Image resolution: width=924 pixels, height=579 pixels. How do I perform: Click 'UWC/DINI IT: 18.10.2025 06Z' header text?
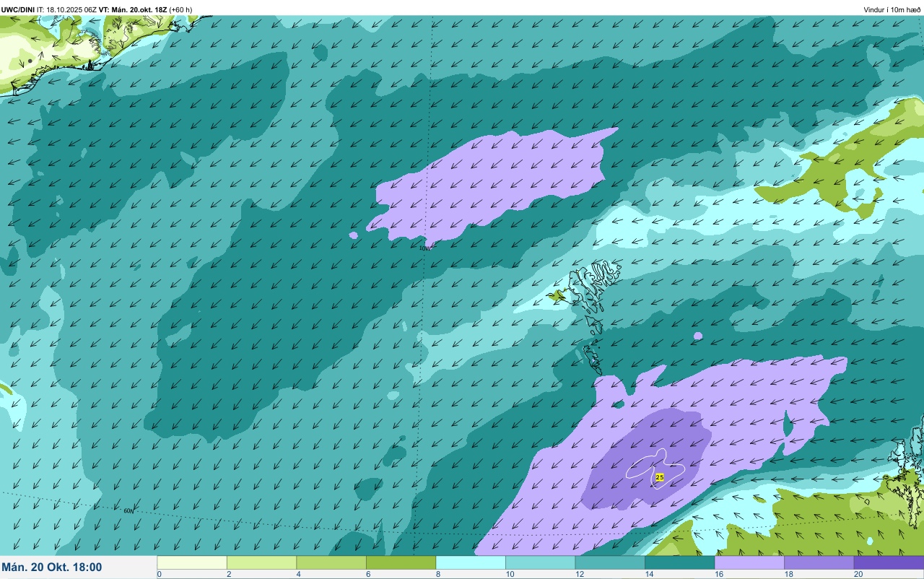pyautogui.click(x=48, y=9)
